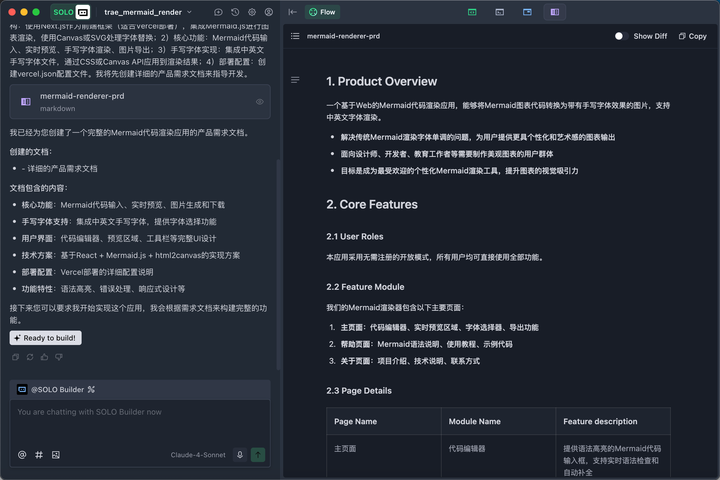Select the Flow tab
720x480 pixels.
tap(323, 12)
